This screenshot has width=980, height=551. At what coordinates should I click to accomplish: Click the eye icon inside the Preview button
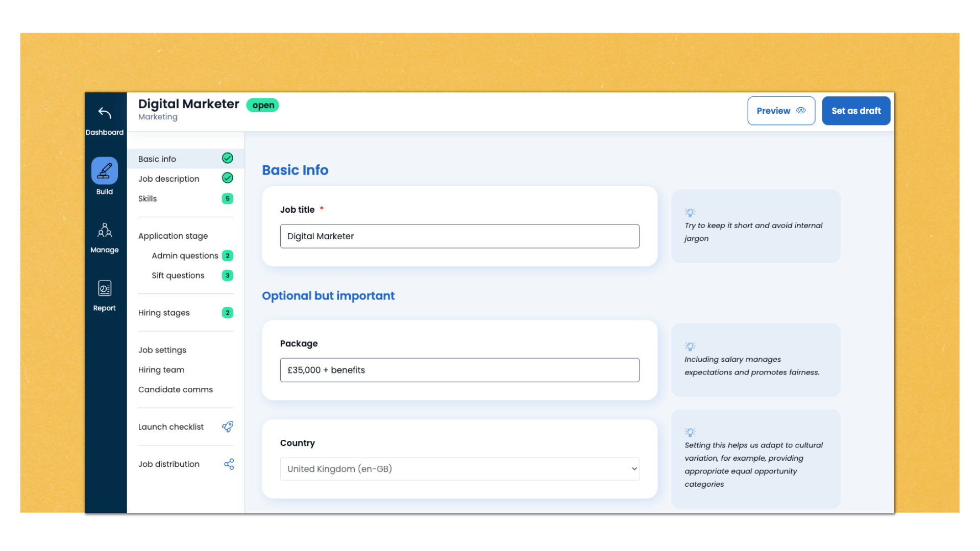800,110
